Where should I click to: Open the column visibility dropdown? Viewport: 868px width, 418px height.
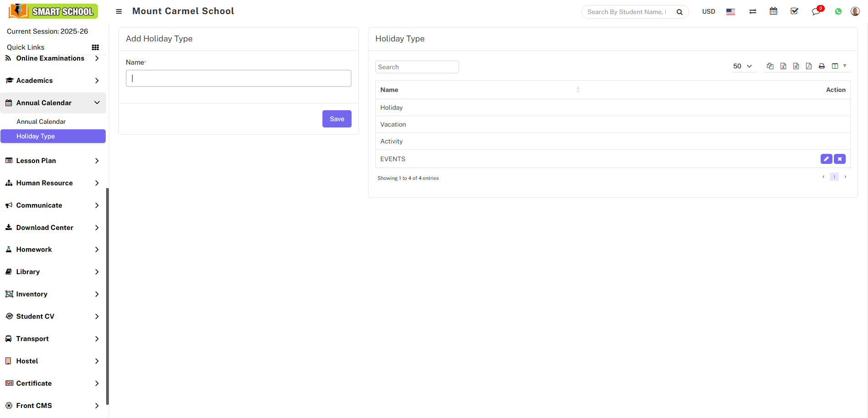pyautogui.click(x=838, y=66)
